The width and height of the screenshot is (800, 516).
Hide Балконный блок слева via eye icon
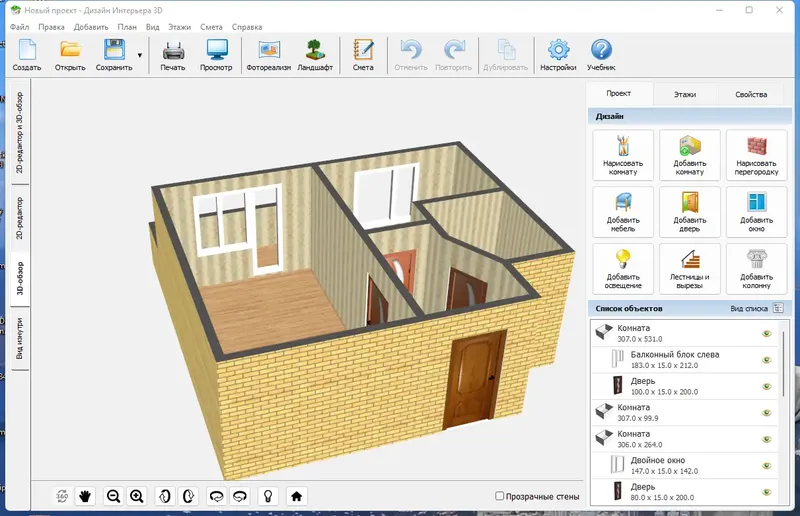[x=766, y=360]
